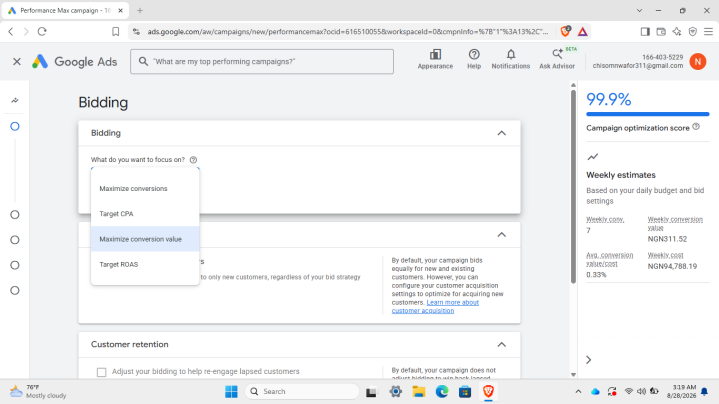The image size is (719, 404).
Task: Open the browser tab search dropdown
Action: point(639,10)
